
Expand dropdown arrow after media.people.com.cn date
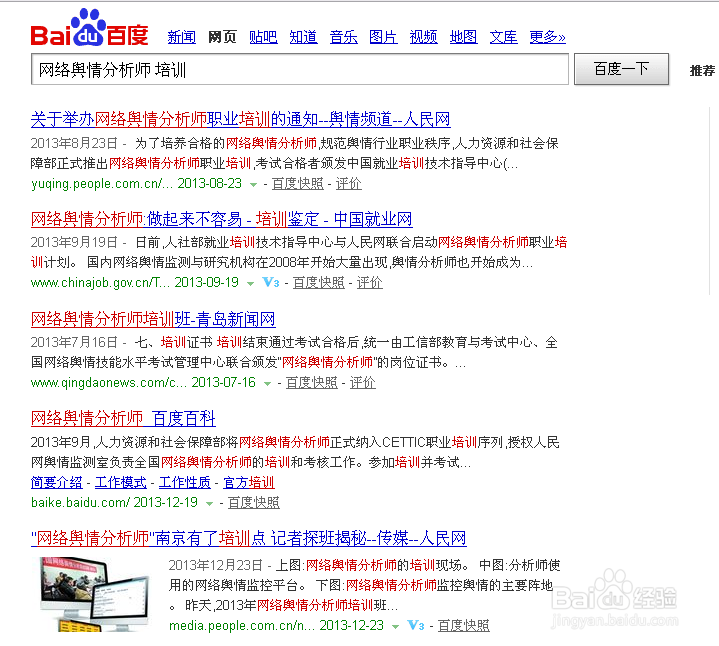[x=395, y=626]
